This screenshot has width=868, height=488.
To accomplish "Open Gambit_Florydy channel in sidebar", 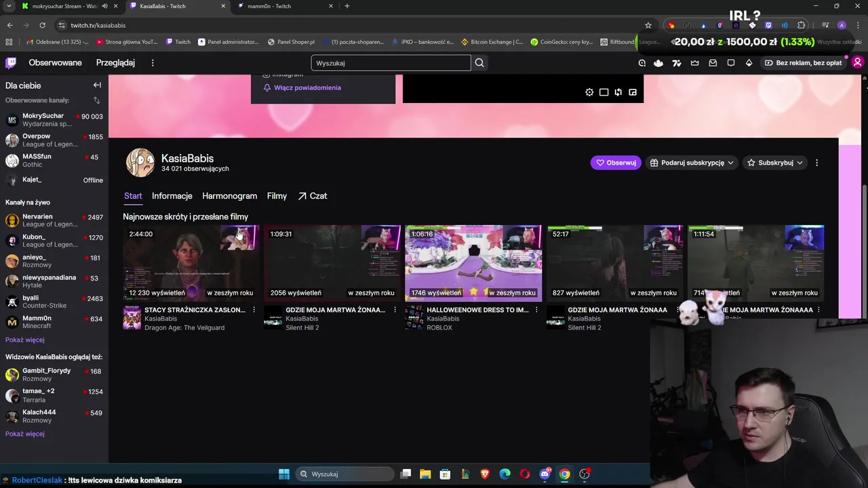I will point(54,374).
